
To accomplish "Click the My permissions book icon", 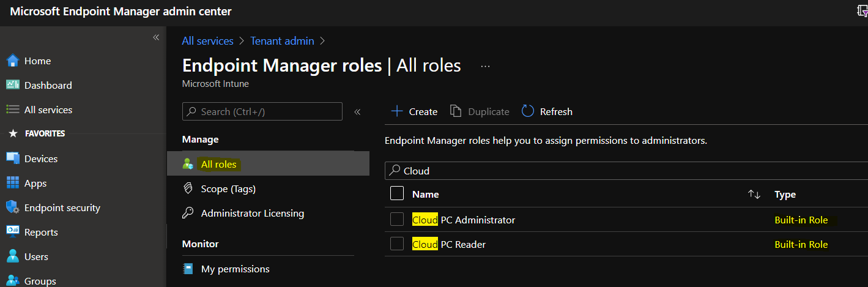I will [x=188, y=269].
